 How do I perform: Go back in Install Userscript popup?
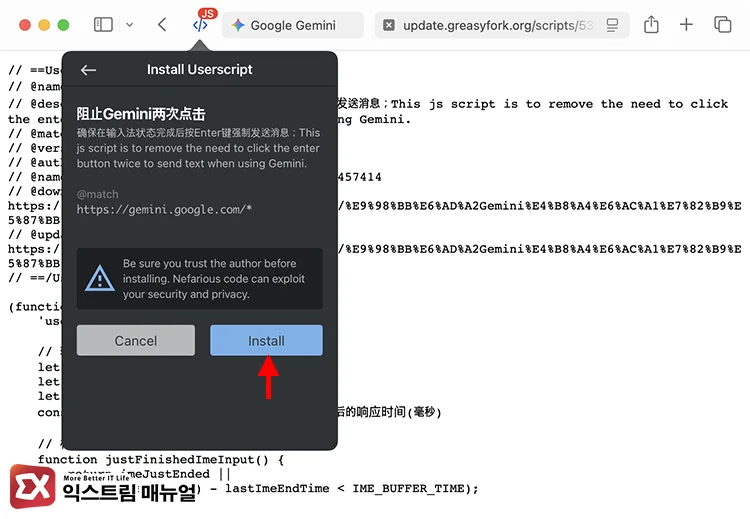click(88, 70)
